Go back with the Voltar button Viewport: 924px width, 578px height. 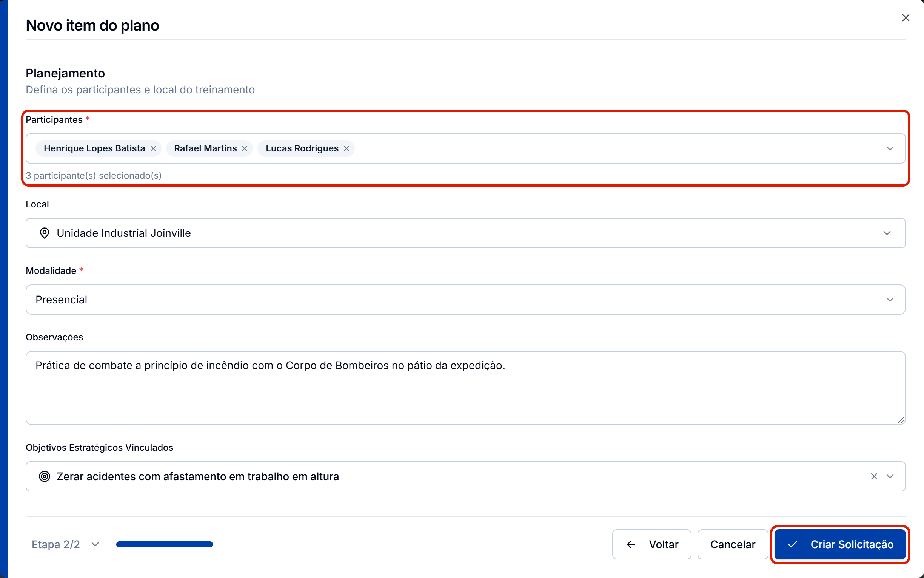[652, 544]
